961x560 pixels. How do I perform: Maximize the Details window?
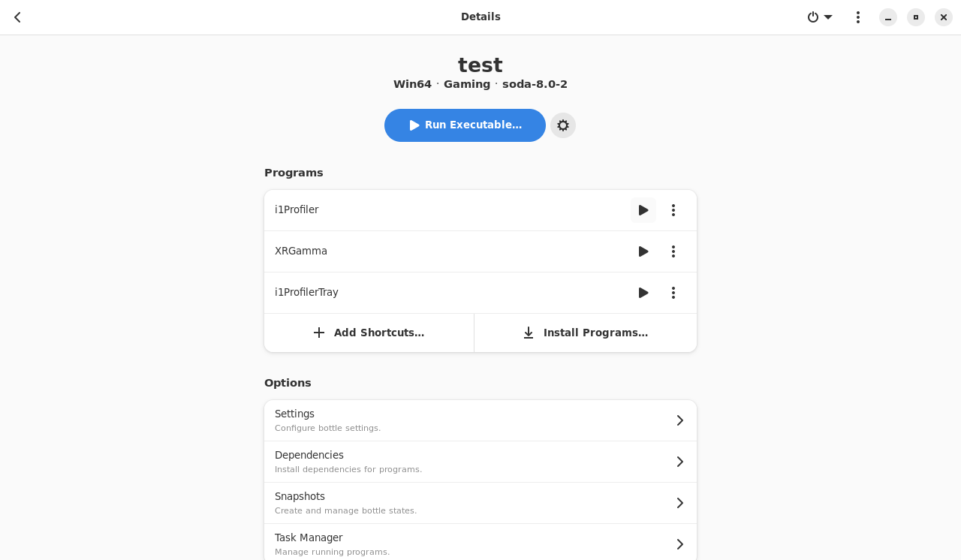click(916, 17)
